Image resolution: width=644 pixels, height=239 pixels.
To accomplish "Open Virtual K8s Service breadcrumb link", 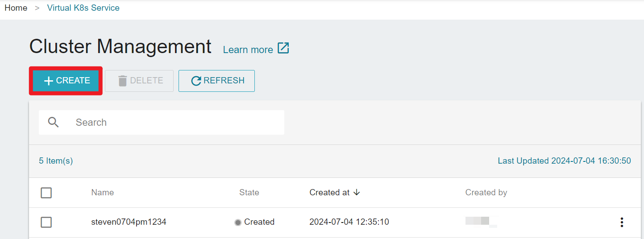I will (x=83, y=8).
